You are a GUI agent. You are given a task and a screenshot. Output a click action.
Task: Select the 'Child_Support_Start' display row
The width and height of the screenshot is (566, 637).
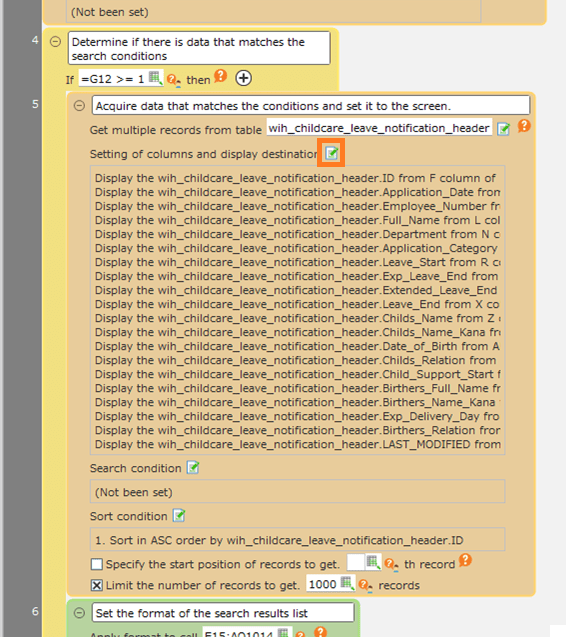[297, 374]
